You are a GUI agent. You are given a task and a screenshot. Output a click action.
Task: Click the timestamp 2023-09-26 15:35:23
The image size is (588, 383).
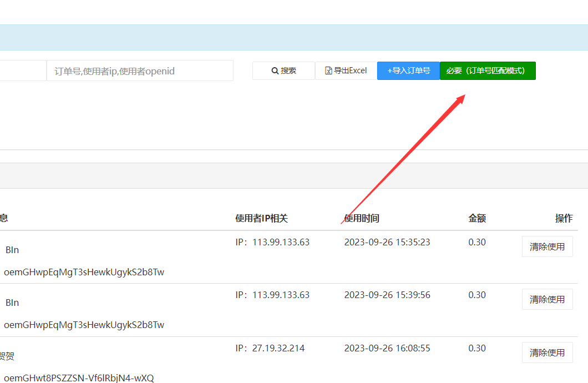pos(387,243)
